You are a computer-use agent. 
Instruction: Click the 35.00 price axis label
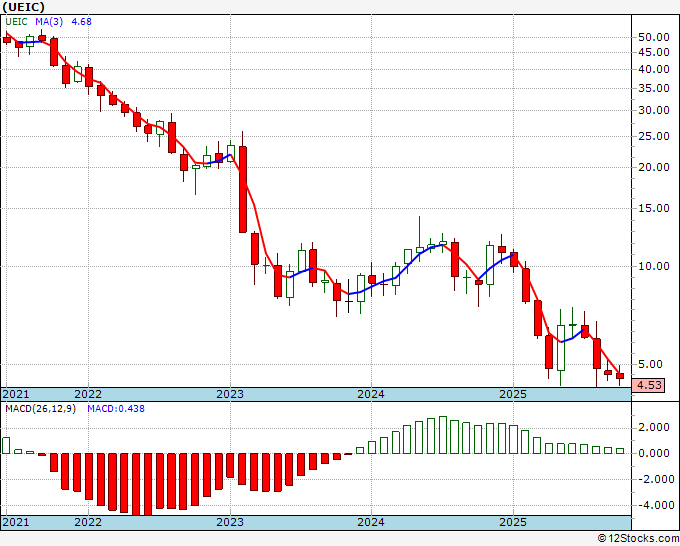click(x=654, y=88)
